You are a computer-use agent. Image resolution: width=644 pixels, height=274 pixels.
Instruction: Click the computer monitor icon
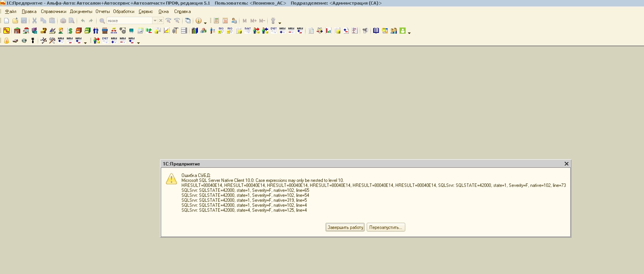click(131, 31)
